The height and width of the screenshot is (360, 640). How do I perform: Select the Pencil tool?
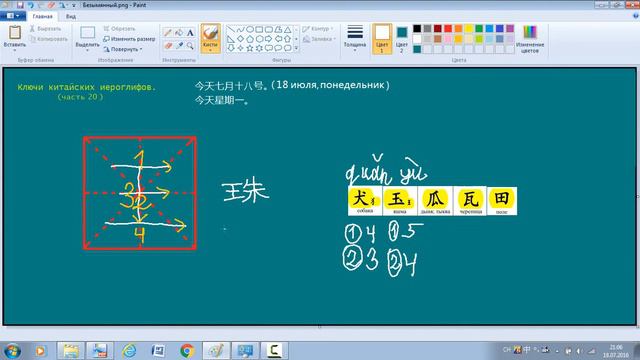[168, 33]
